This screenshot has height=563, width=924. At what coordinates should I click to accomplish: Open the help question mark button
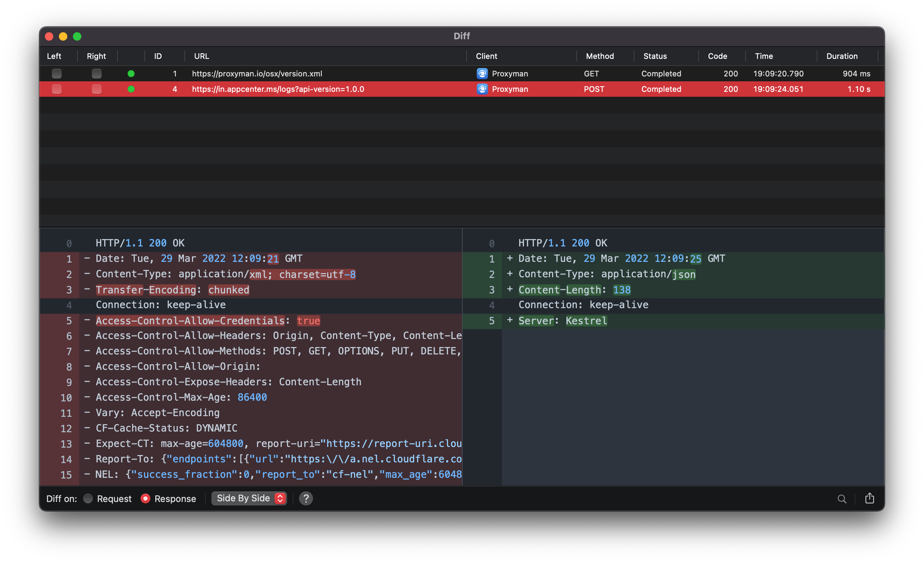point(306,498)
